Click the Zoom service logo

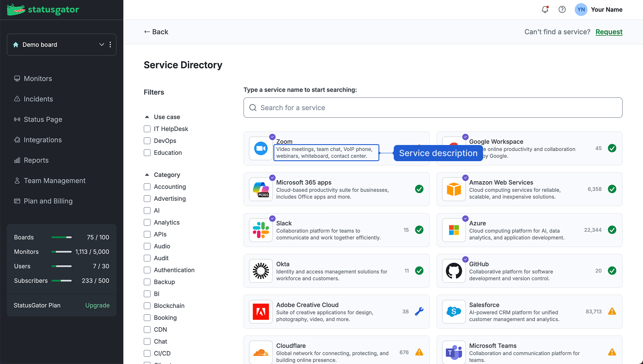(x=261, y=148)
